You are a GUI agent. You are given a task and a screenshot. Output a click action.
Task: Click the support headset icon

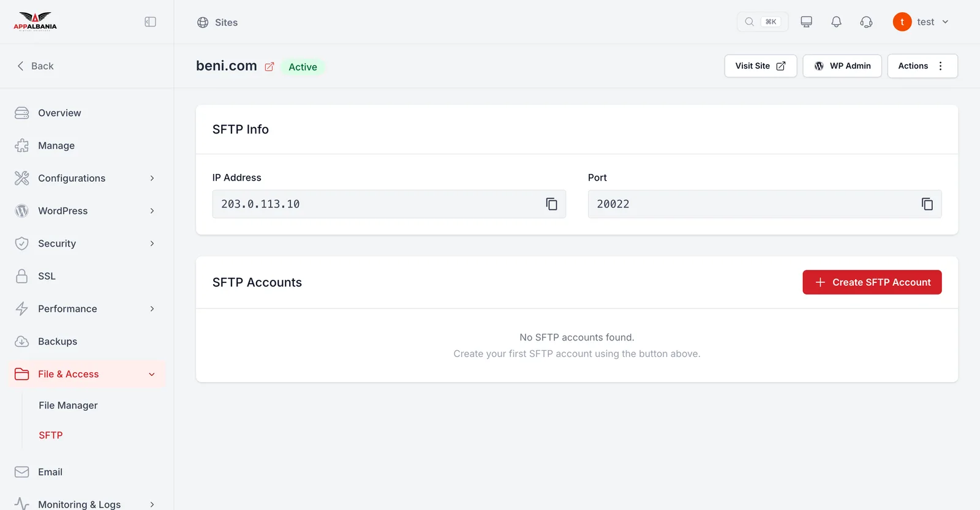pyautogui.click(x=866, y=22)
